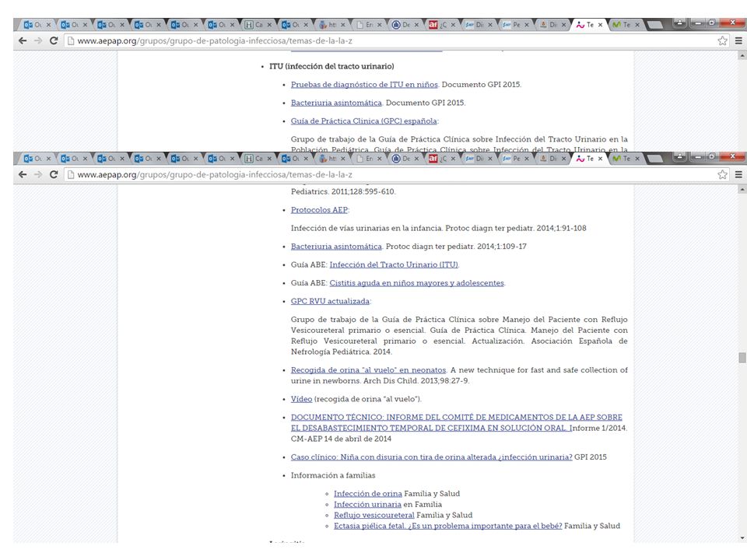
Task: Click the page icon in the upper address bar
Action: pyautogui.click(x=71, y=41)
